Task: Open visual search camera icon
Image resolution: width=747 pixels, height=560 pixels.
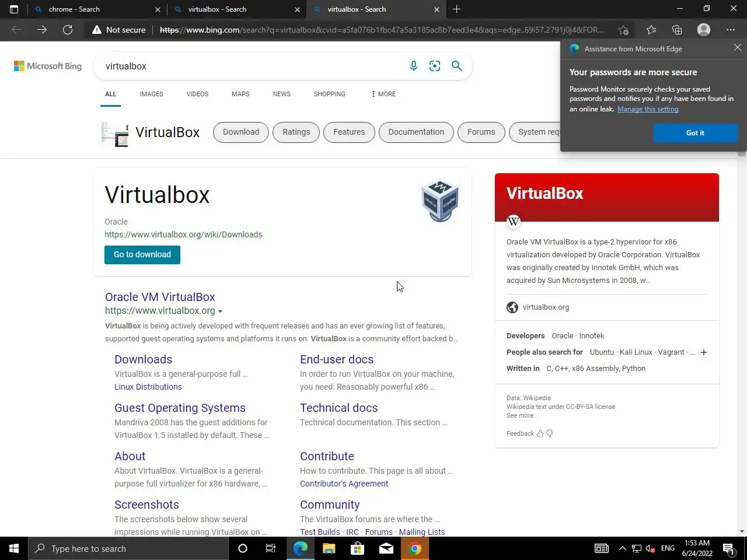Action: [435, 66]
